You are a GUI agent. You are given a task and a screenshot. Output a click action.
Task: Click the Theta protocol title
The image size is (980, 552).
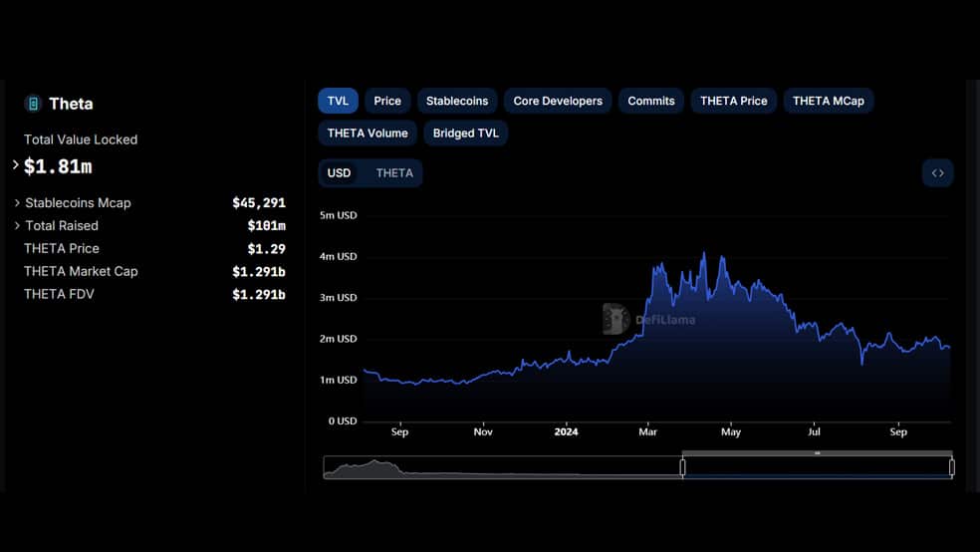point(71,104)
